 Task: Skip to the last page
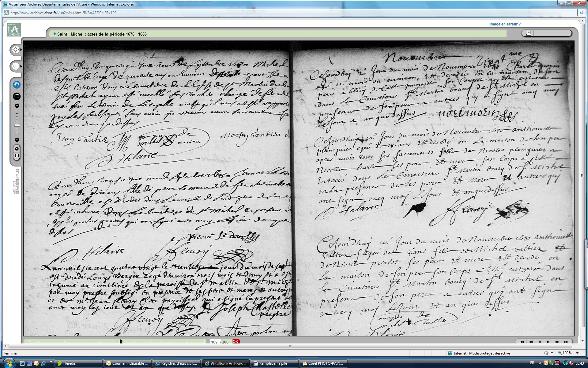pyautogui.click(x=566, y=342)
